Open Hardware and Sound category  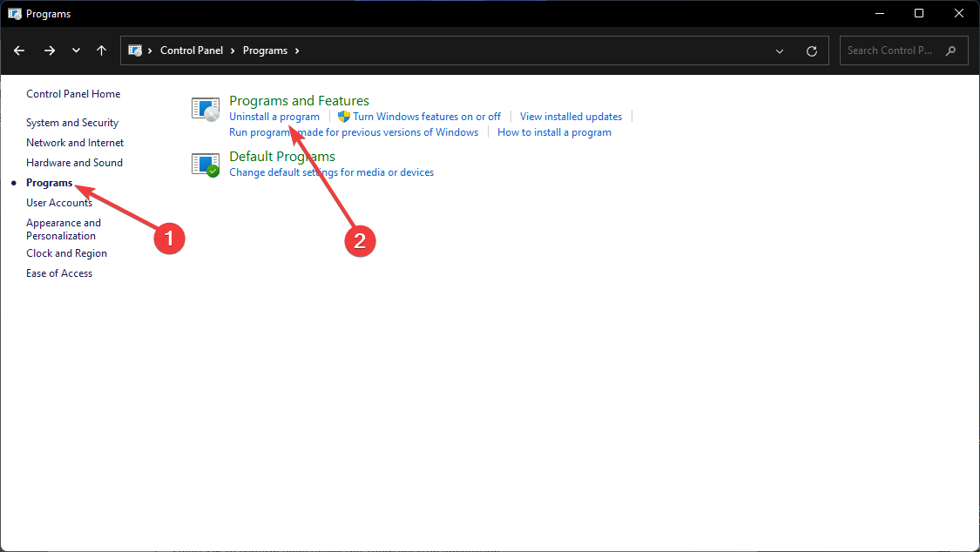(x=74, y=162)
